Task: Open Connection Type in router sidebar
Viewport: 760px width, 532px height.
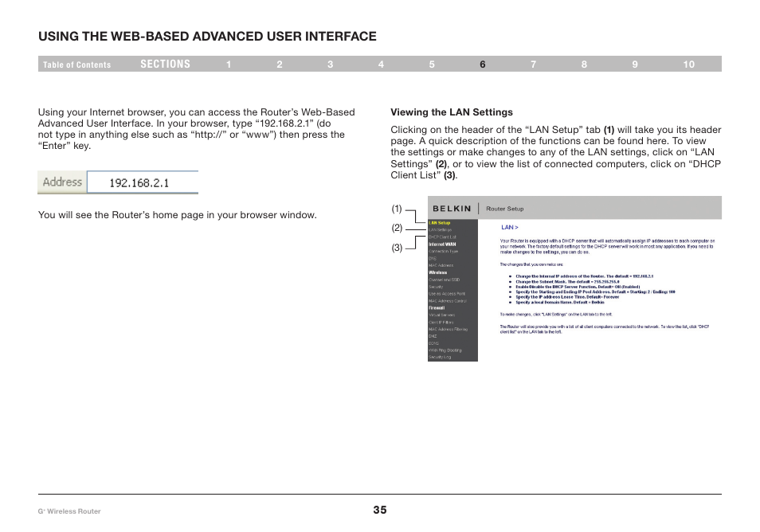Action: pos(443,252)
